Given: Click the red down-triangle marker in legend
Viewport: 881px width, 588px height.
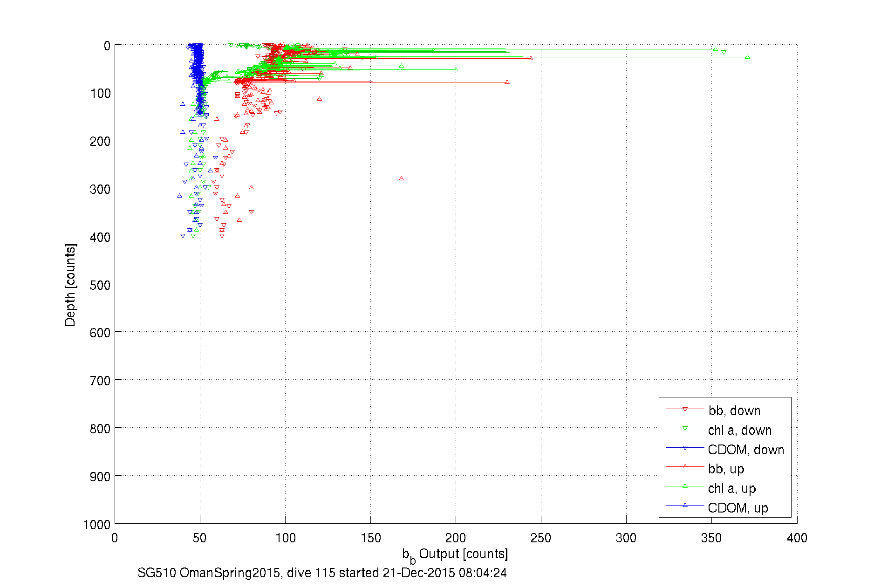Looking at the screenshot, I should pyautogui.click(x=685, y=409).
